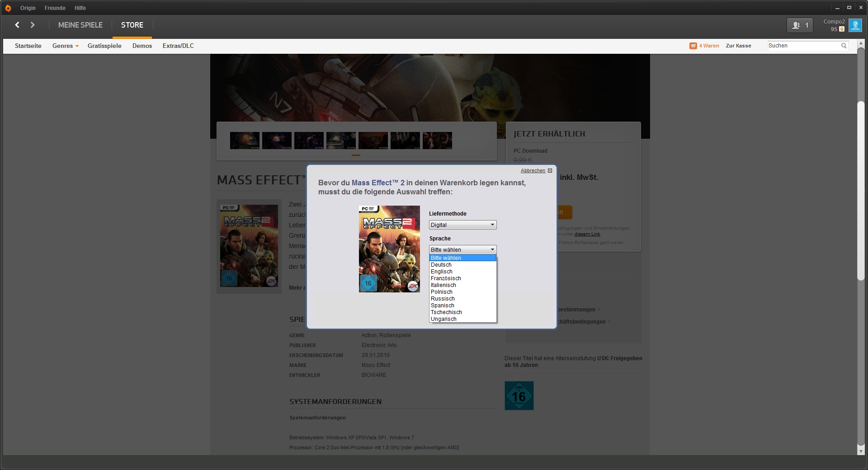Open the third screenshot thumbnail
The image size is (868, 470).
click(x=309, y=141)
